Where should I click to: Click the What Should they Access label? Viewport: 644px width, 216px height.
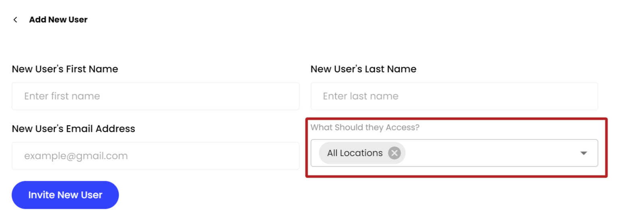[365, 128]
